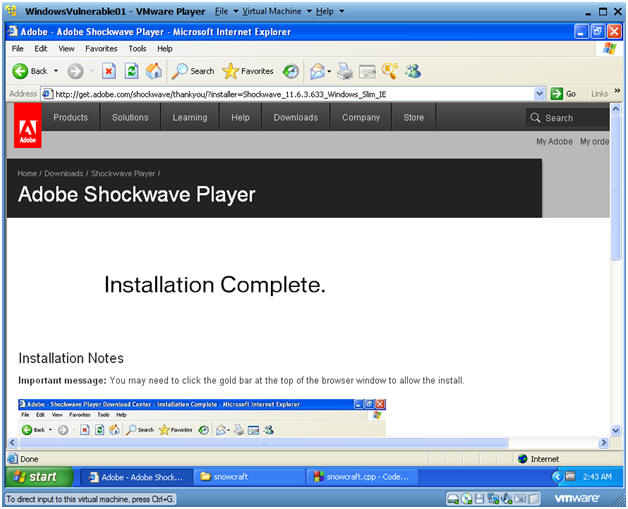The width and height of the screenshot is (628, 509).
Task: Open the IE File menu
Action: 17,49
